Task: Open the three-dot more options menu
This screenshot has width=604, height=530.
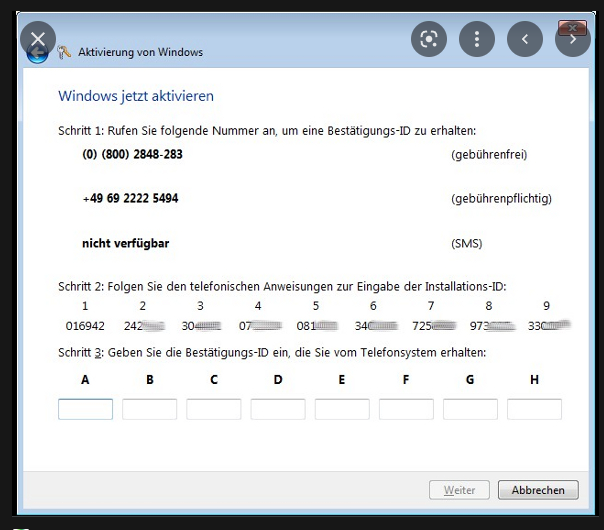Action: 477,39
